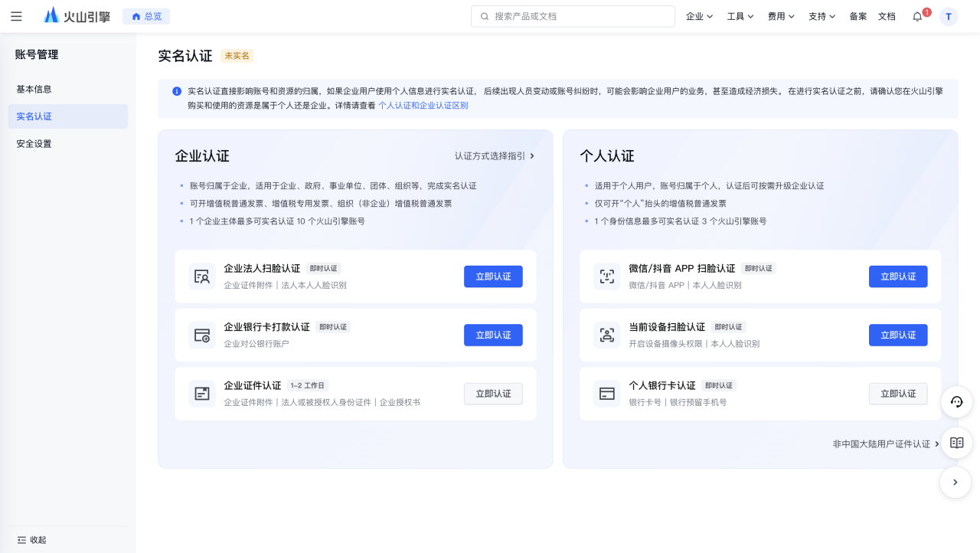Image resolution: width=980 pixels, height=553 pixels.
Task: Click 立即认证 for 企业法人扫脸认证
Action: tap(493, 276)
